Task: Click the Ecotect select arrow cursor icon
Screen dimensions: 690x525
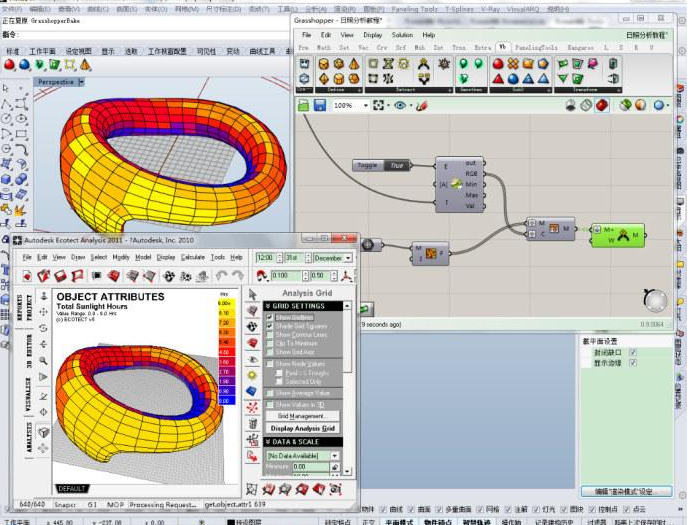Action: [x=252, y=294]
